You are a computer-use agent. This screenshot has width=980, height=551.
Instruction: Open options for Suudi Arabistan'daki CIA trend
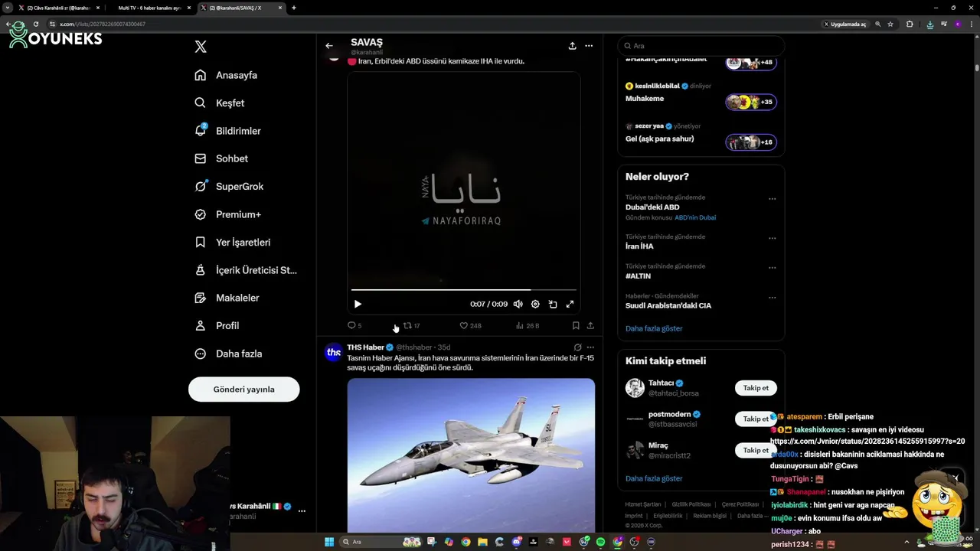(x=772, y=297)
